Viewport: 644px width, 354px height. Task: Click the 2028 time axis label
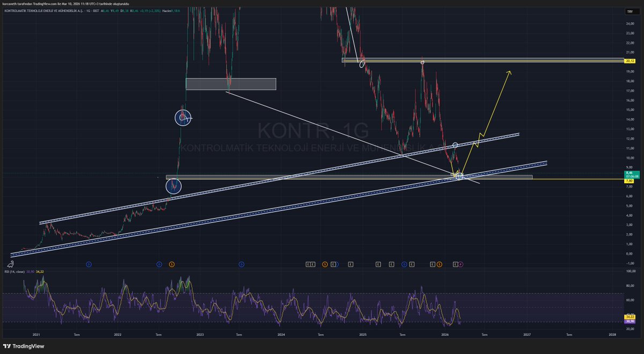(x=612, y=334)
